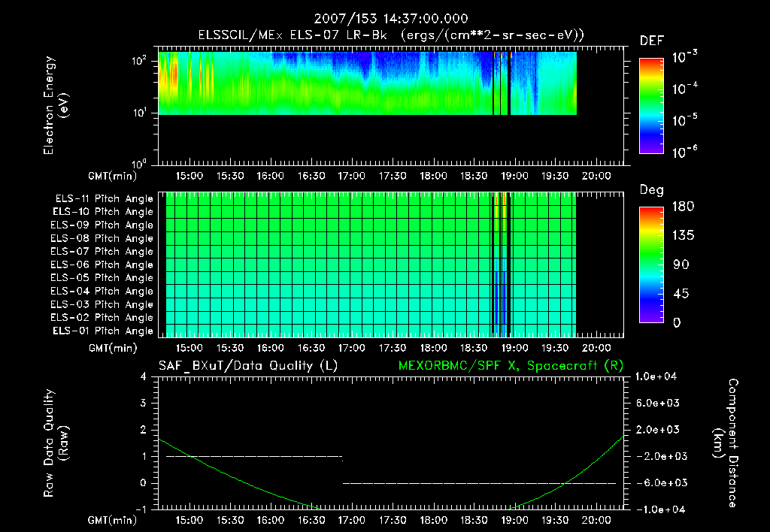
Task: Click the 20:00 tick label under bottom plot
Action: [596, 520]
